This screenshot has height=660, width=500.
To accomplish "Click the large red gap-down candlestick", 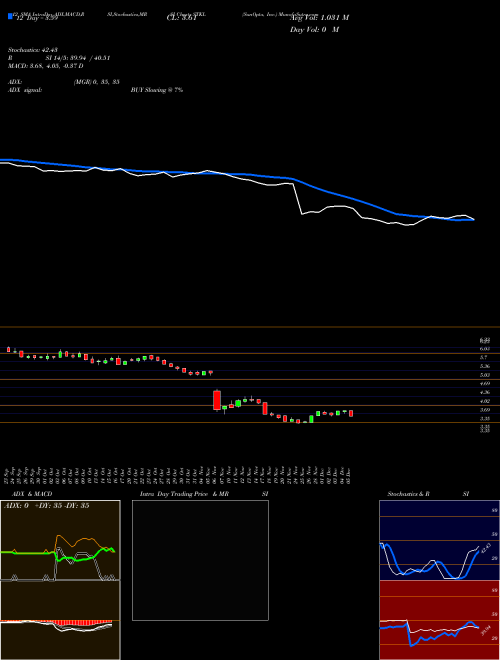I will 217,400.
